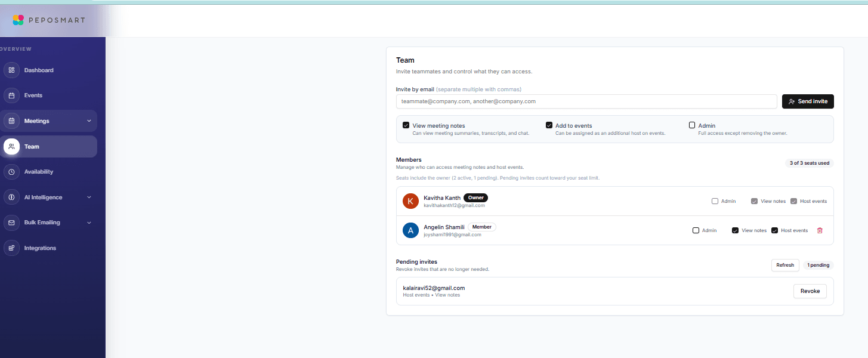Screen dimensions: 868x358
Task: Toggle View meeting notes invite checkbox
Action: point(406,125)
